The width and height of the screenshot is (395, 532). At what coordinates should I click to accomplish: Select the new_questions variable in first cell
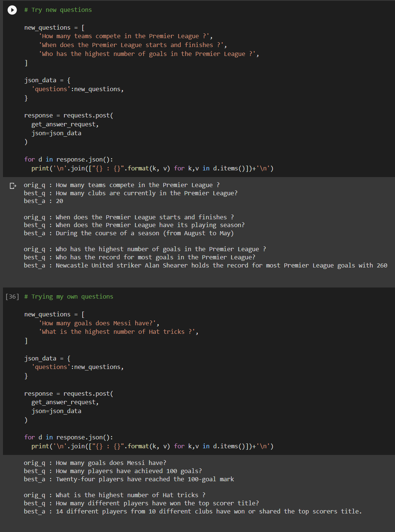[x=47, y=27]
